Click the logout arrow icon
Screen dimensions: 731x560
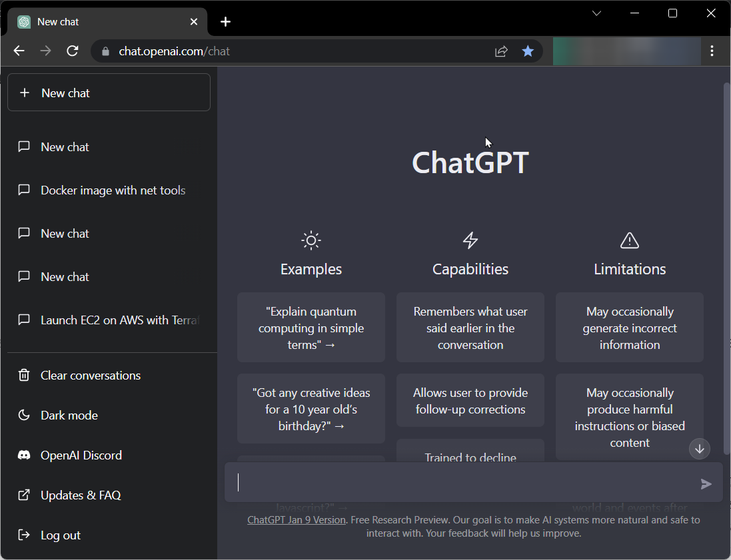click(x=24, y=535)
